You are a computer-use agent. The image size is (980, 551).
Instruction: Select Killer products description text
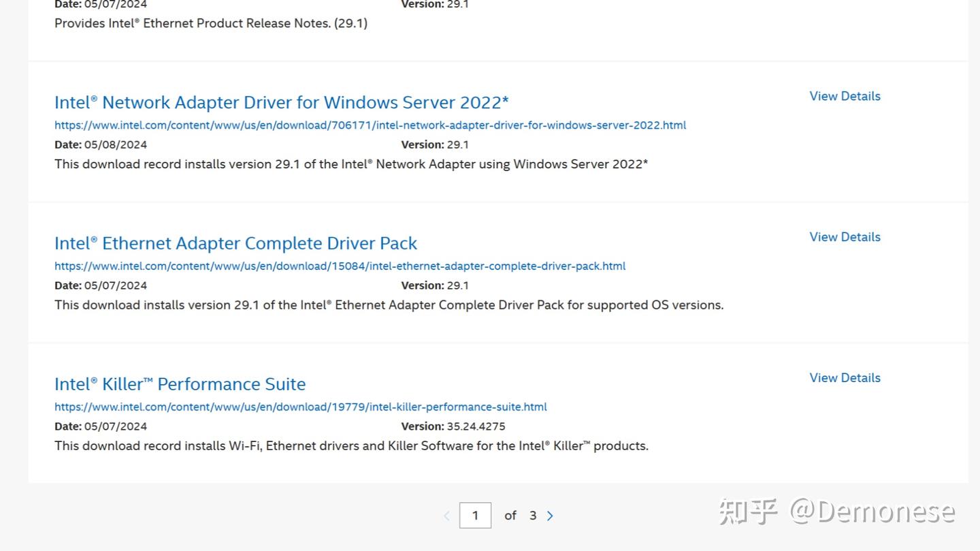351,446
